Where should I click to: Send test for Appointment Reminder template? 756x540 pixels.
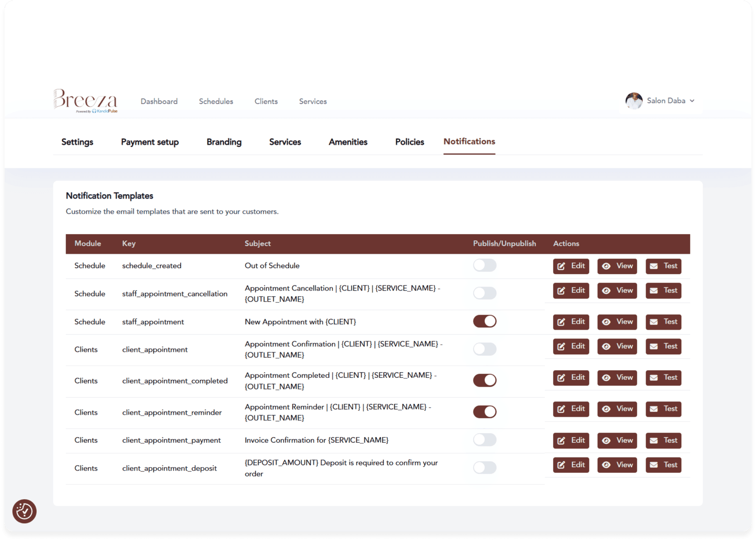tap(663, 409)
